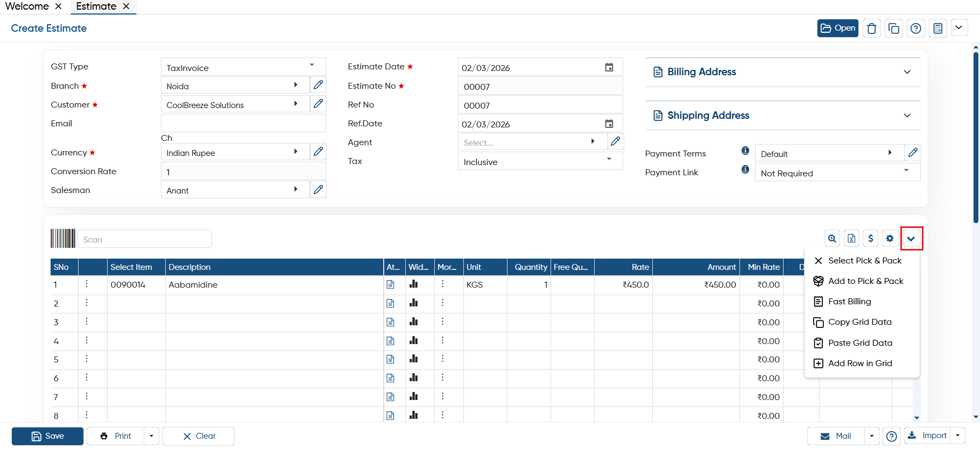Image resolution: width=980 pixels, height=450 pixels.
Task: Click the calculator icon in top toolbar
Action: [937, 28]
